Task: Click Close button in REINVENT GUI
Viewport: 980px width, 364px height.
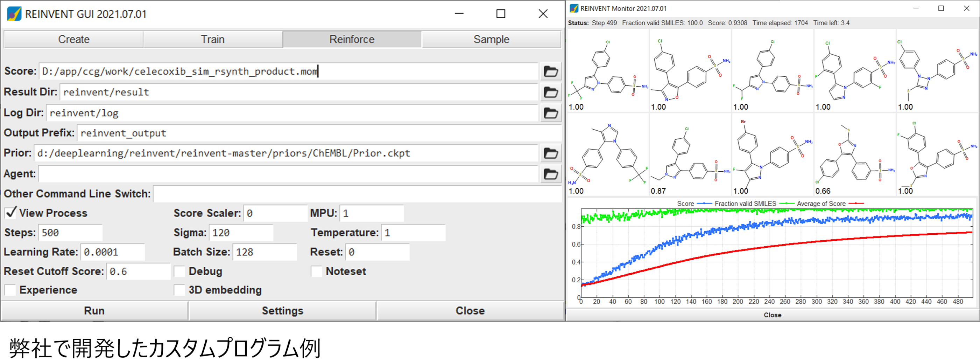Action: pyautogui.click(x=470, y=311)
